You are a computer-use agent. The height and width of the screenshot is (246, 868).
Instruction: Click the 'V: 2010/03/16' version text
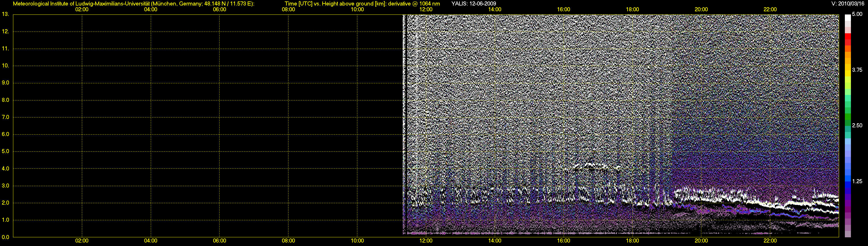coord(847,4)
